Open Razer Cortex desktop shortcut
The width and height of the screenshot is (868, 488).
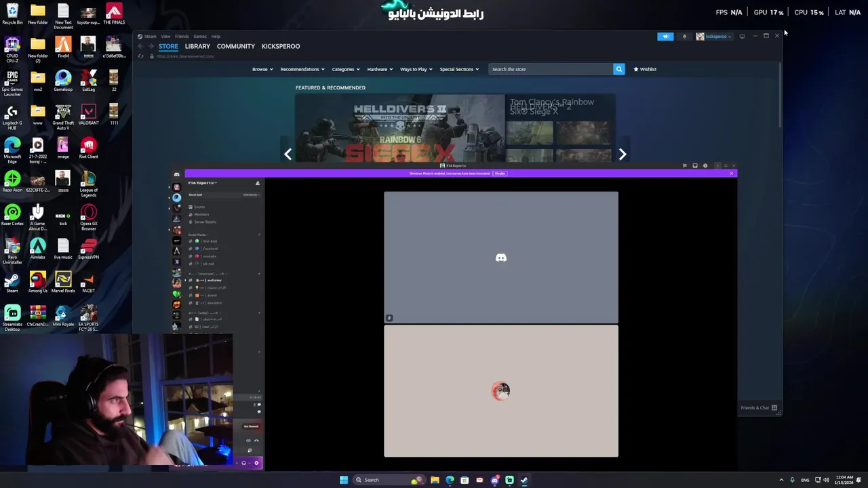(x=12, y=215)
